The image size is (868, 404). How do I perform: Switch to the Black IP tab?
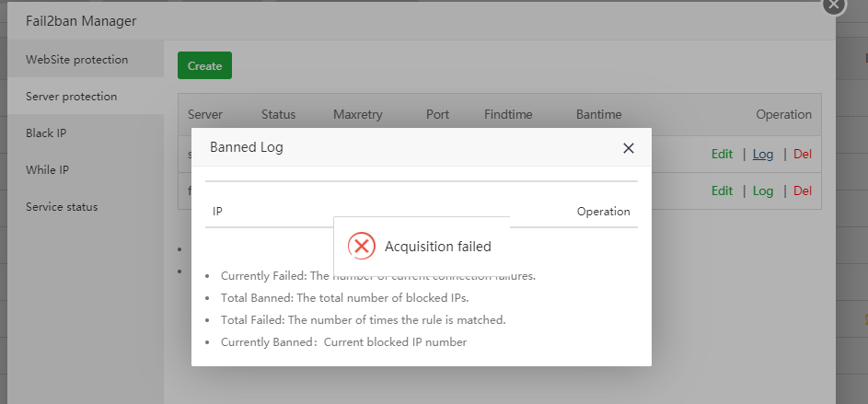(46, 133)
